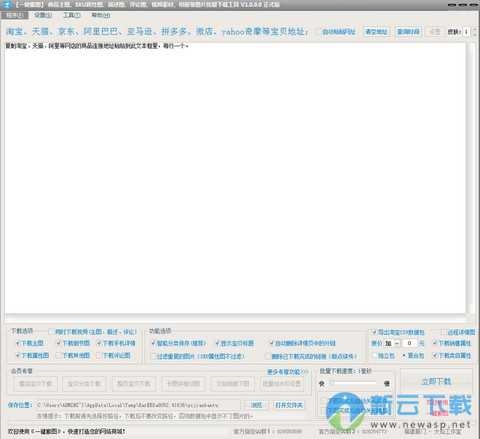Screen dimensions: 480x439
Task: Toggle the 下载手机详情 checkbox
Action: tap(116, 343)
